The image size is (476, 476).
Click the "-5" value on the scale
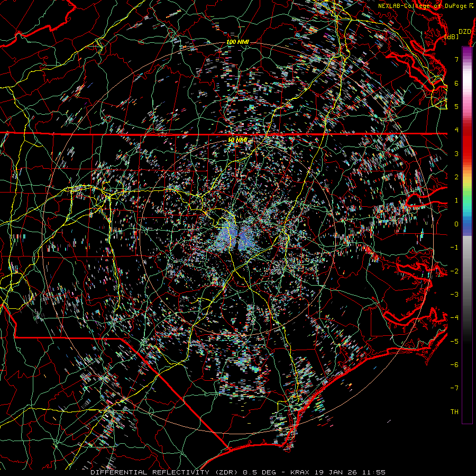pyautogui.click(x=454, y=341)
